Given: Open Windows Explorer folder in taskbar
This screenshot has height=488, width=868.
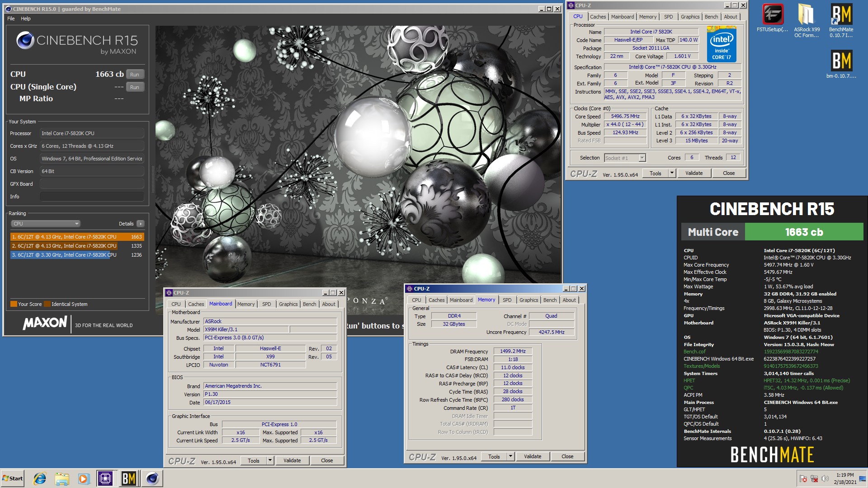Looking at the screenshot, I should 62,479.
